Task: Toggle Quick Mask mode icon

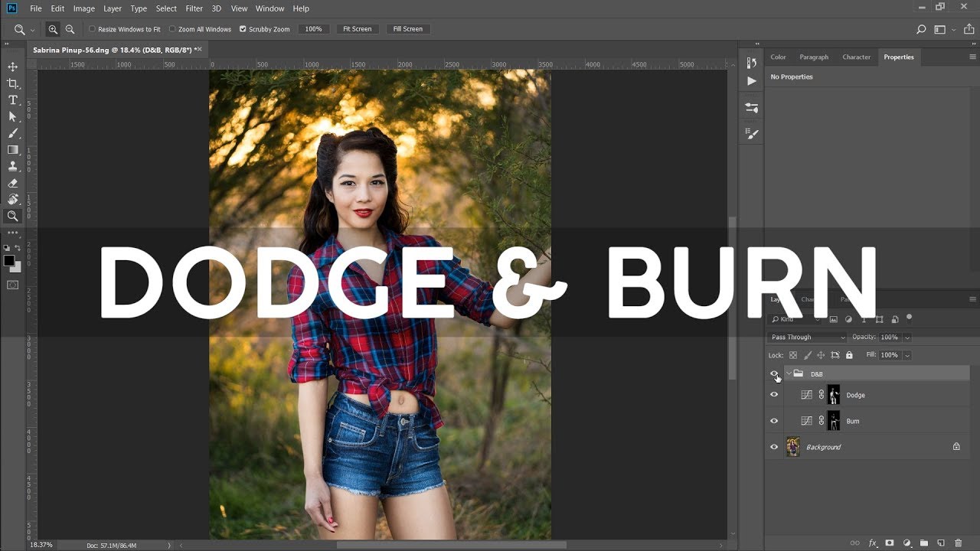Action: [x=12, y=285]
